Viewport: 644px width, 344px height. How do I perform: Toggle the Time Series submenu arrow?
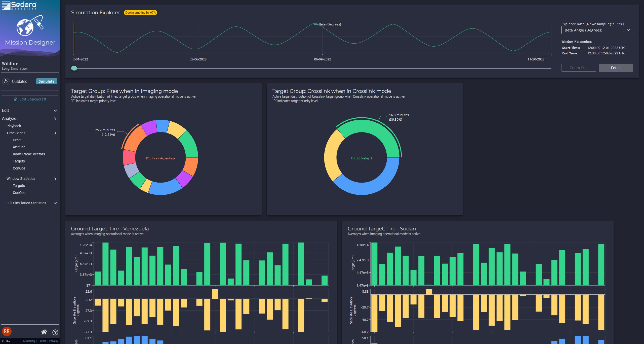tap(55, 133)
